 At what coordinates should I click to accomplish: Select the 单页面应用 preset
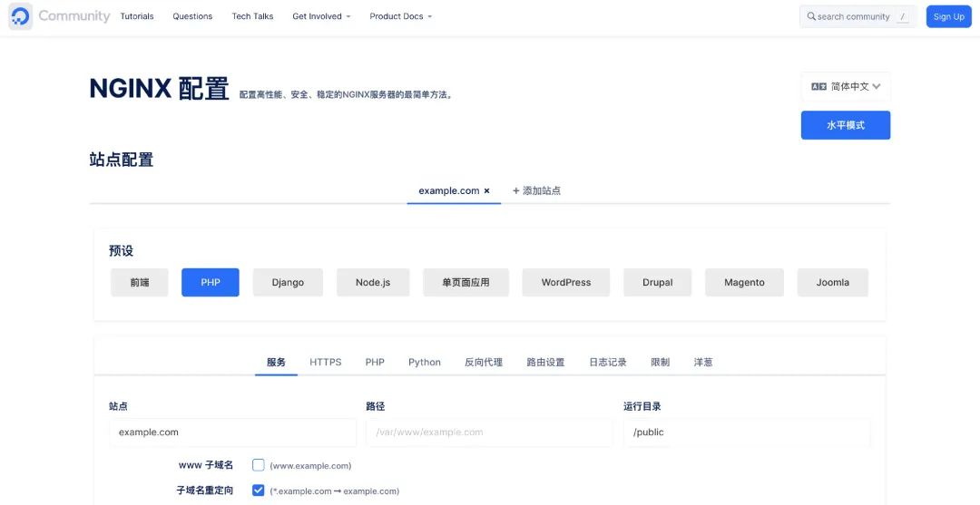tap(465, 282)
